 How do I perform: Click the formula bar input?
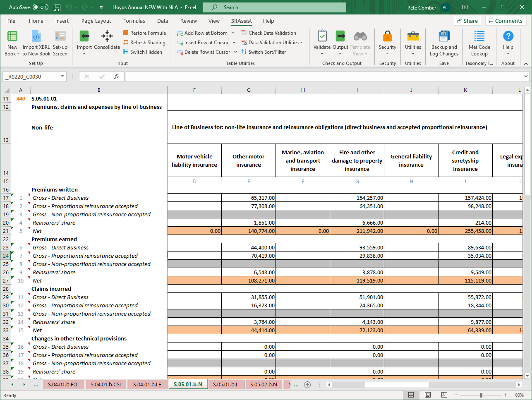(324, 77)
